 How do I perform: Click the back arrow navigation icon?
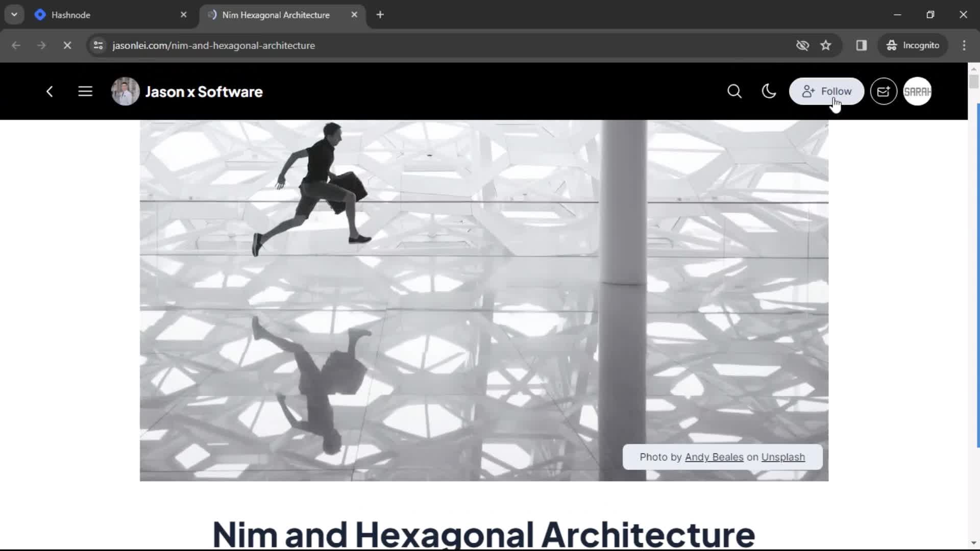(50, 91)
